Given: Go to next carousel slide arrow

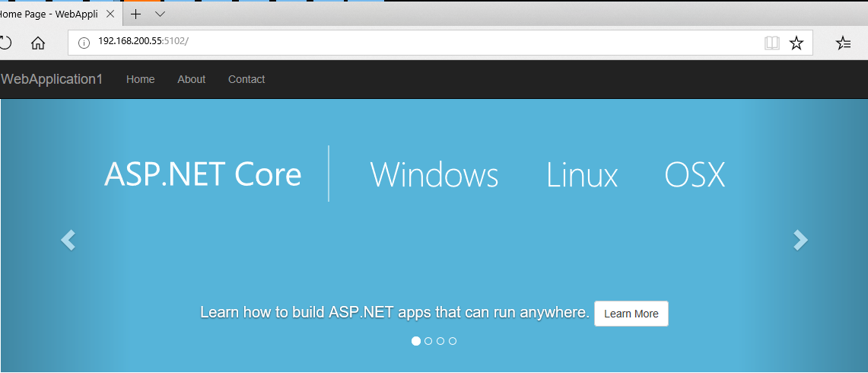Looking at the screenshot, I should click(x=800, y=240).
